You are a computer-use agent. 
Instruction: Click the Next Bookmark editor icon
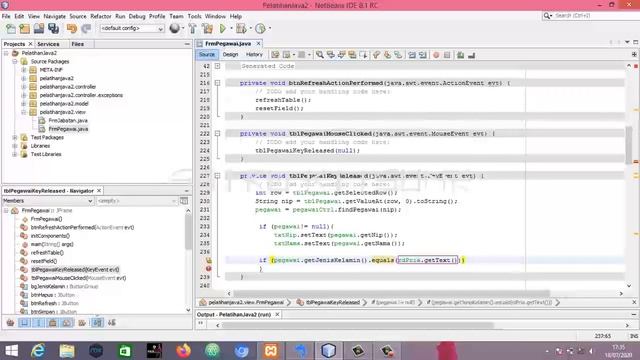click(x=387, y=55)
